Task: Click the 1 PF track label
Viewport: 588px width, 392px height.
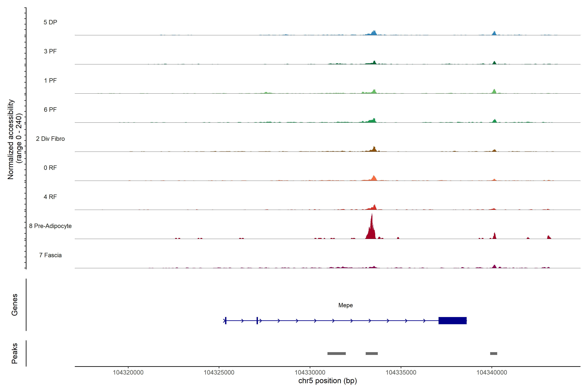Action: point(50,81)
